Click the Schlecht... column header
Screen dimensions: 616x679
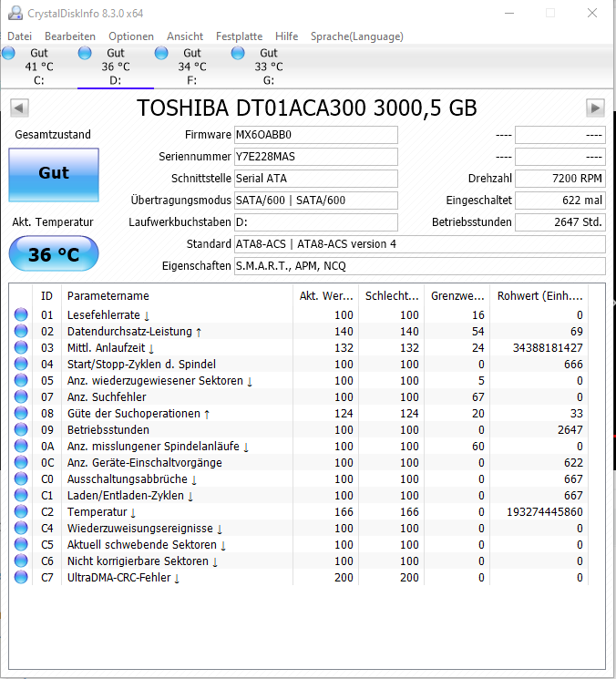tap(392, 296)
